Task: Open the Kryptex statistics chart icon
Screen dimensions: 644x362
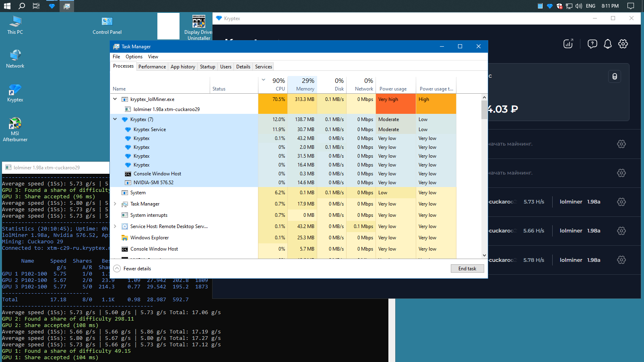Action: pyautogui.click(x=568, y=44)
